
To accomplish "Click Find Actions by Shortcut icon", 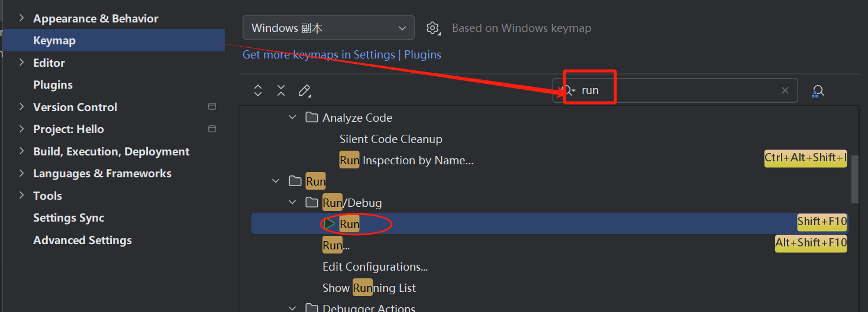I will tap(818, 90).
